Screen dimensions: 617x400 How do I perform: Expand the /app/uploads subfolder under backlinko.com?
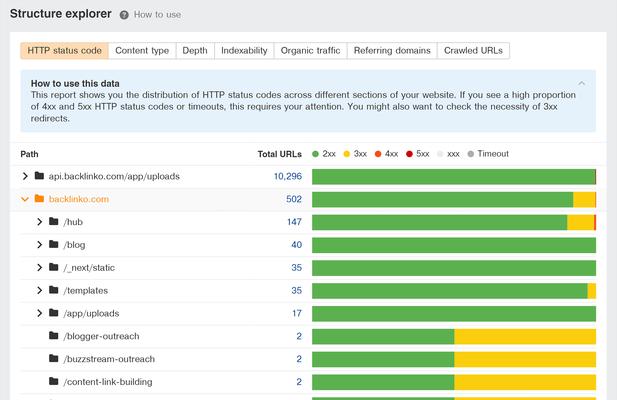click(x=39, y=313)
